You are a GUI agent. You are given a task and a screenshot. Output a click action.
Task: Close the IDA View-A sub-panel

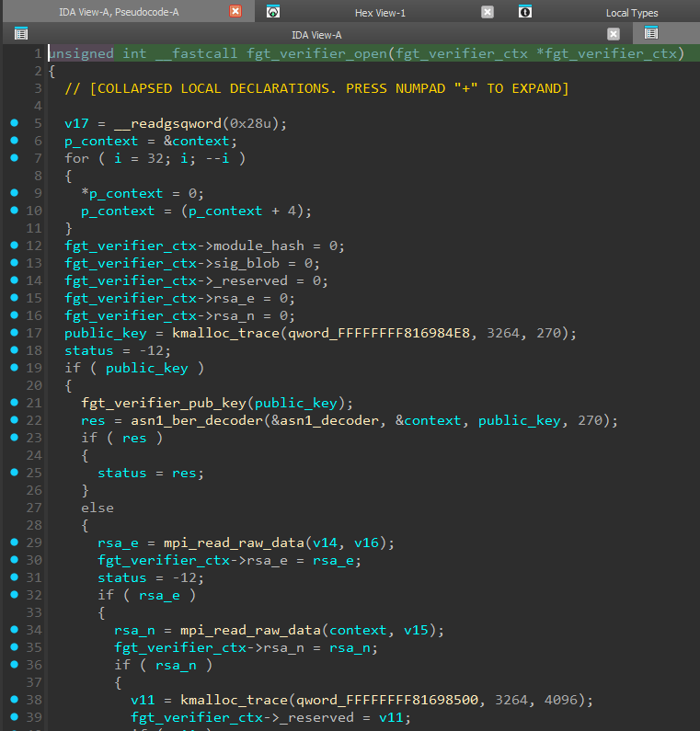(x=614, y=34)
